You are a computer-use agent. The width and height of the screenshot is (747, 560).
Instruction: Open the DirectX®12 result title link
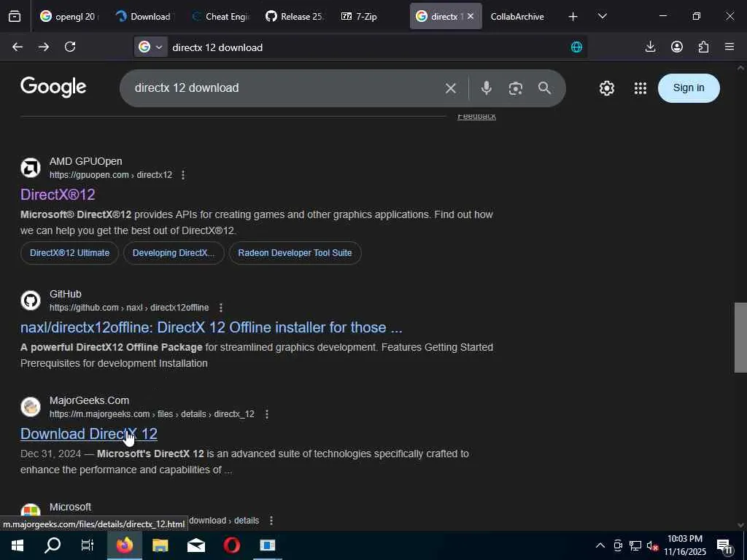point(58,194)
